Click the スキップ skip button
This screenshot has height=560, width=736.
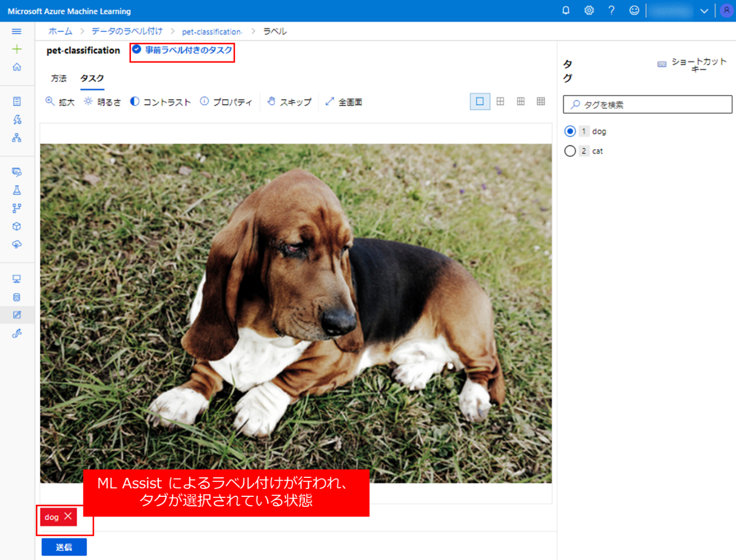(x=289, y=102)
